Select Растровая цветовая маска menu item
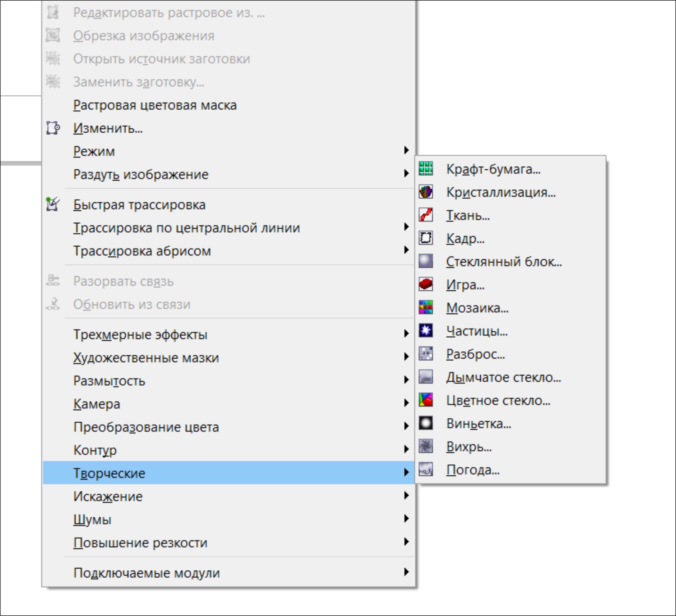Viewport: 676px width, 616px height. click(x=155, y=105)
